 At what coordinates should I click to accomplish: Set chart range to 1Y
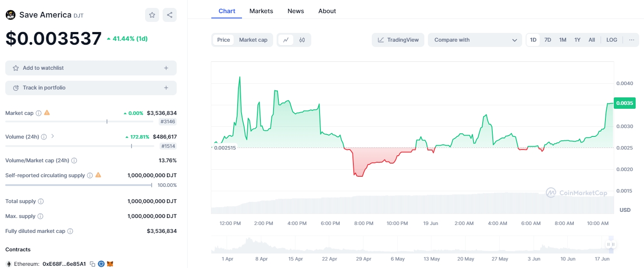tap(577, 40)
